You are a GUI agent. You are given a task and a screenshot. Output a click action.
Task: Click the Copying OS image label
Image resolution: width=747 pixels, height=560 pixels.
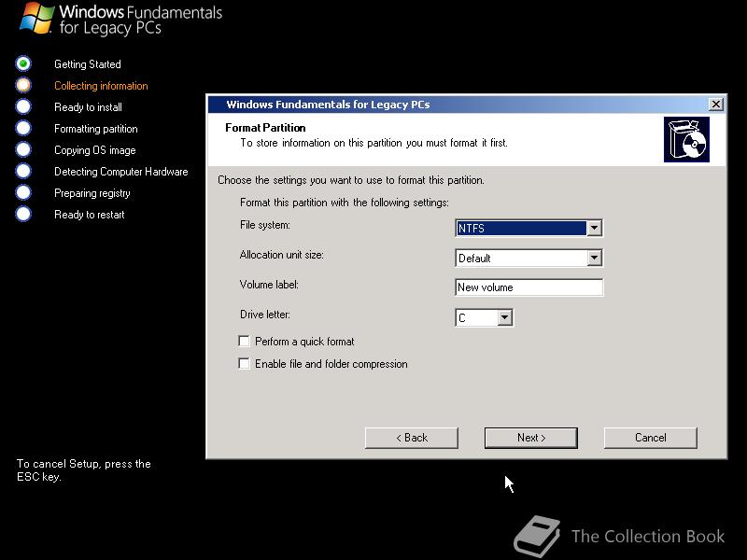point(95,150)
